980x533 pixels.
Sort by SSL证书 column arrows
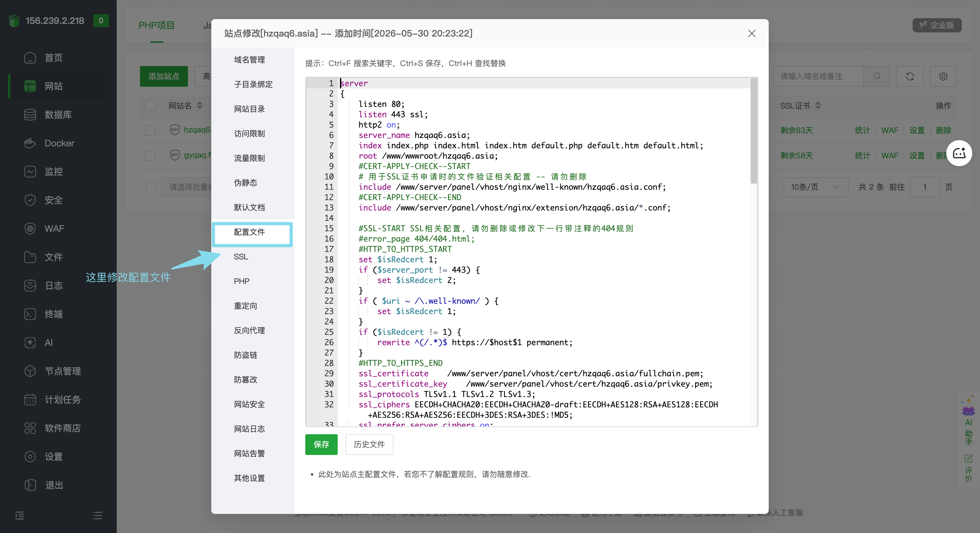pyautogui.click(x=818, y=106)
